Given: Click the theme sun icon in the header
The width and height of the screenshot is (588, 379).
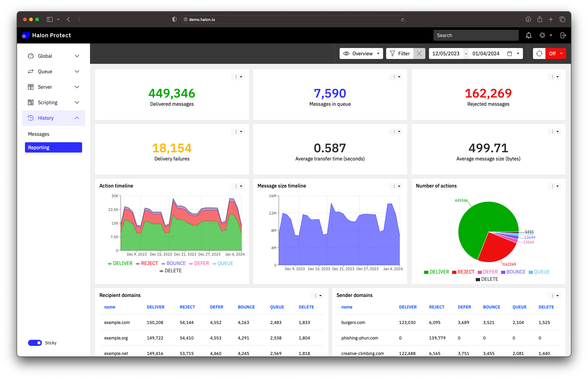Looking at the screenshot, I should (542, 35).
